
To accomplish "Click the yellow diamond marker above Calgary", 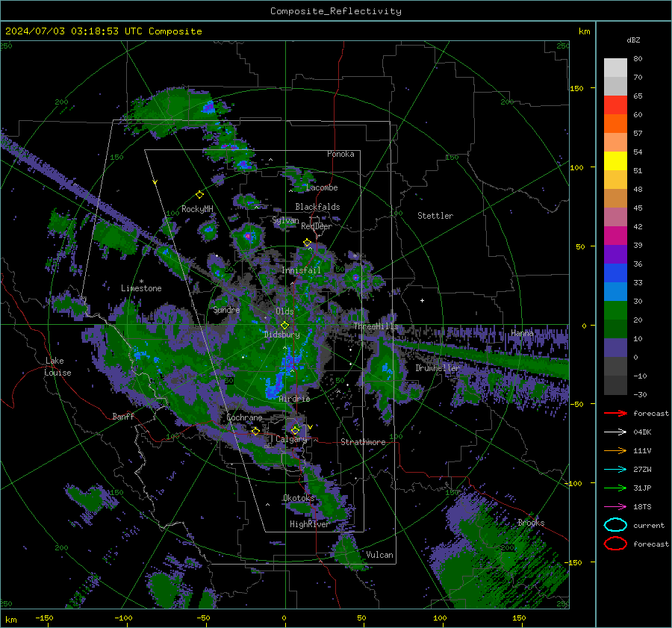I will coord(295,430).
